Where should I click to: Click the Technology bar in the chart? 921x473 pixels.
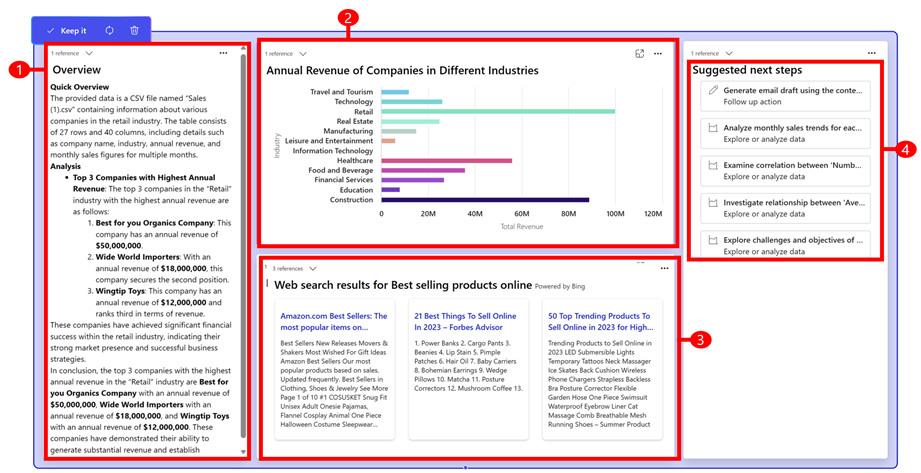click(412, 102)
